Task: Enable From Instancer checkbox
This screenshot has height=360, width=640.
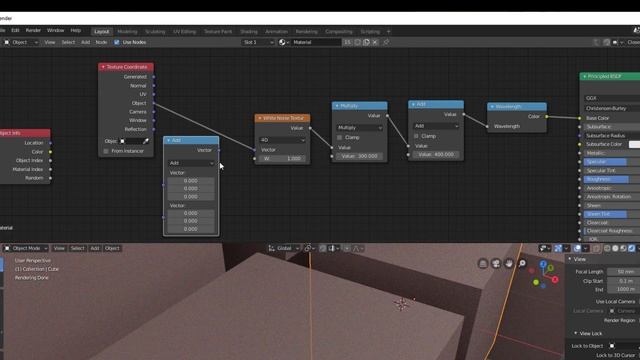Action: 106,151
